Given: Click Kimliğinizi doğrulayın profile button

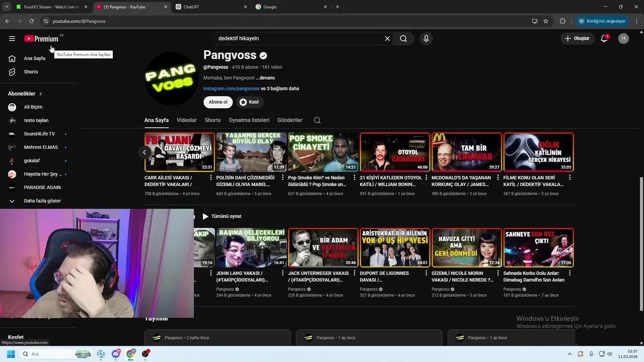Looking at the screenshot, I should [x=602, y=21].
